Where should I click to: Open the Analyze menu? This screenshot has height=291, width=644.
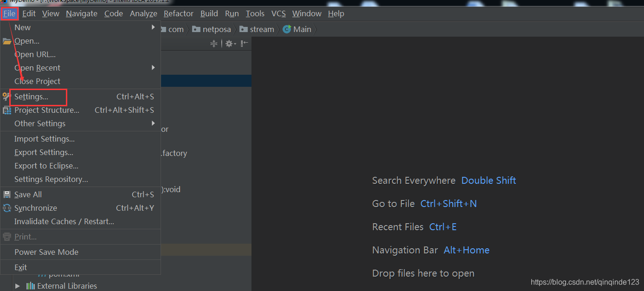pyautogui.click(x=143, y=13)
